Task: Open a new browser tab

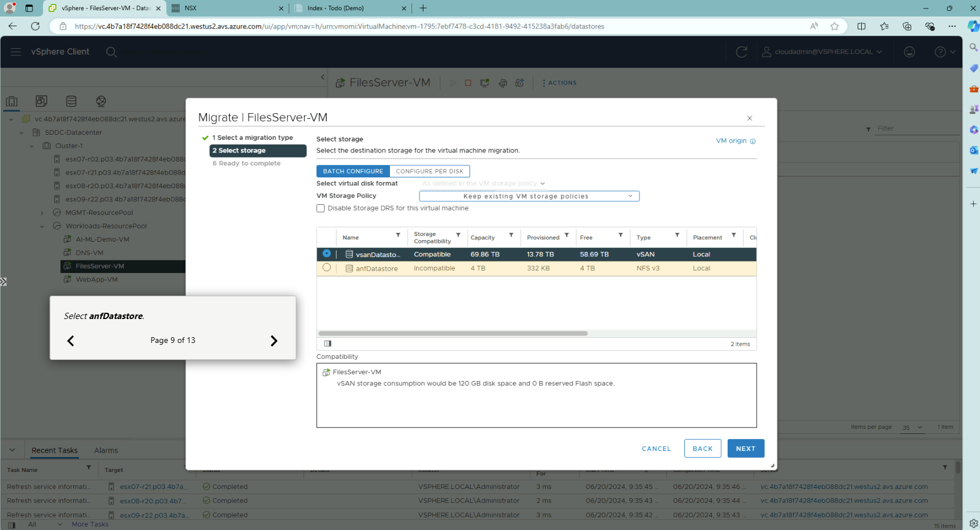Action: point(423,8)
